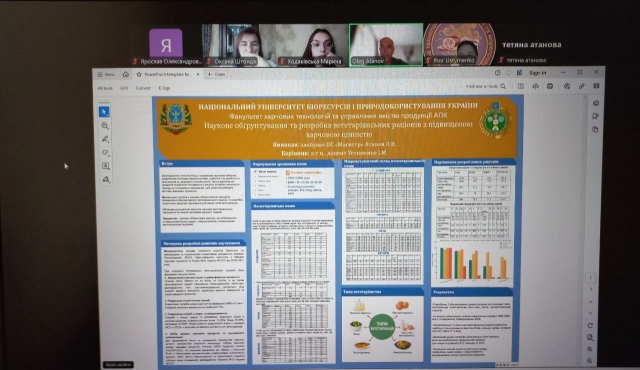Close the PowerPoint template tab
Viewport: 640px width, 370px height.
pyautogui.click(x=198, y=74)
